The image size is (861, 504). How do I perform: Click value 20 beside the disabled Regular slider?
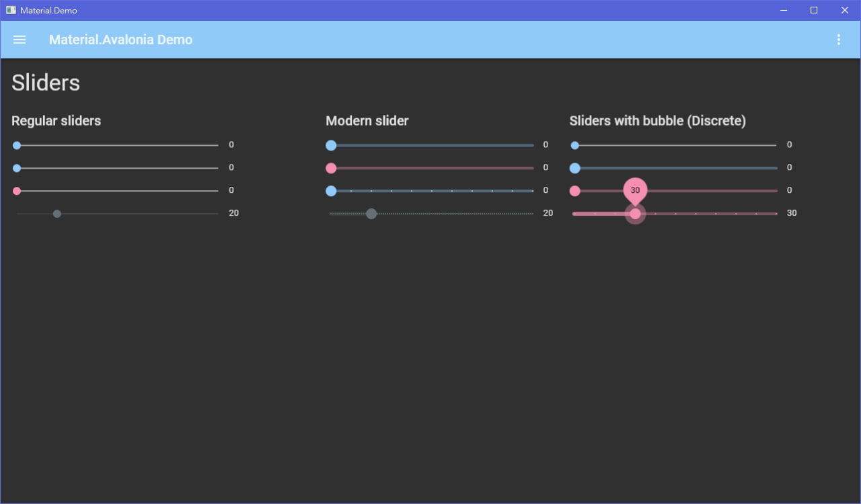[233, 213]
